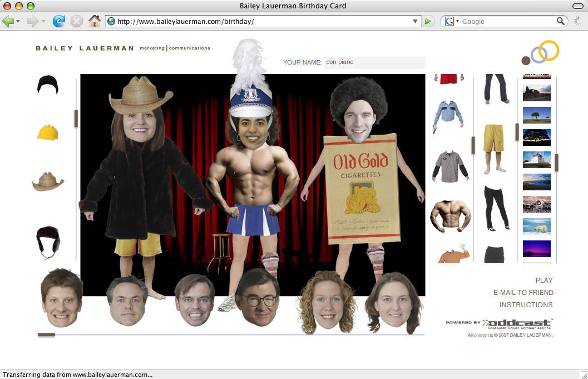Pick the black fur trapper hat

(48, 243)
